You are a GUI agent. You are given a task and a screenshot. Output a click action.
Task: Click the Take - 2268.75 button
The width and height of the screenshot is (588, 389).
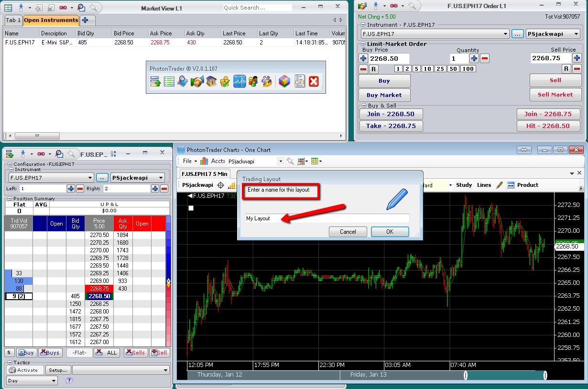pos(391,126)
